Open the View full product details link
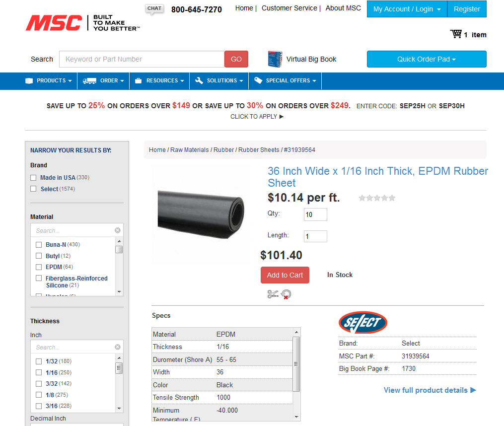 (430, 390)
